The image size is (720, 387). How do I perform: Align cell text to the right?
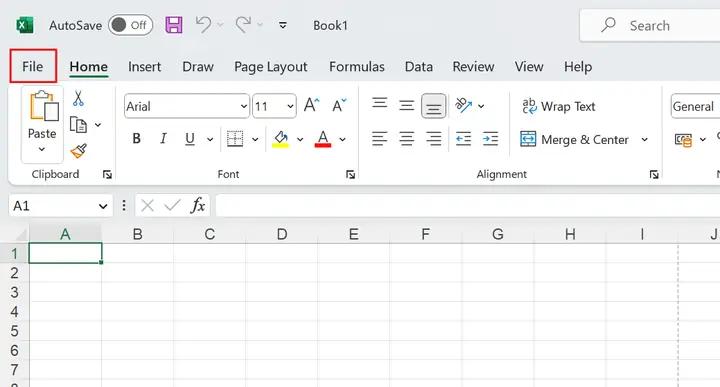tap(433, 138)
